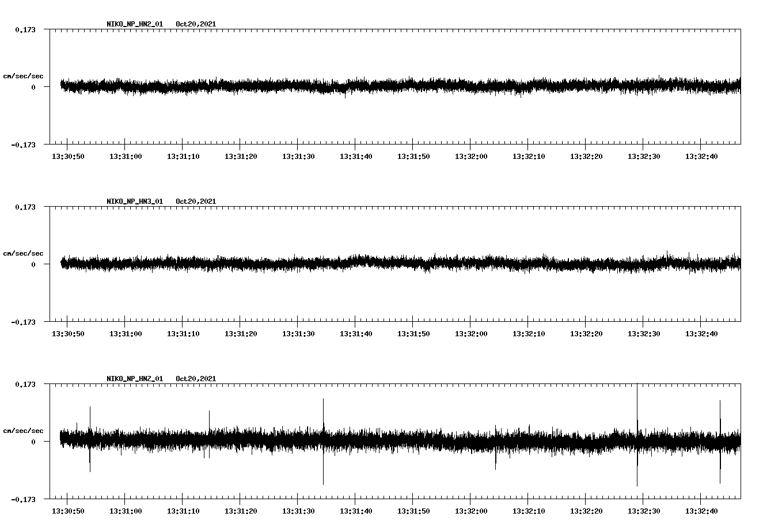
Task: Click the HNZ downward spike near 13:32:04
Action: (495, 448)
